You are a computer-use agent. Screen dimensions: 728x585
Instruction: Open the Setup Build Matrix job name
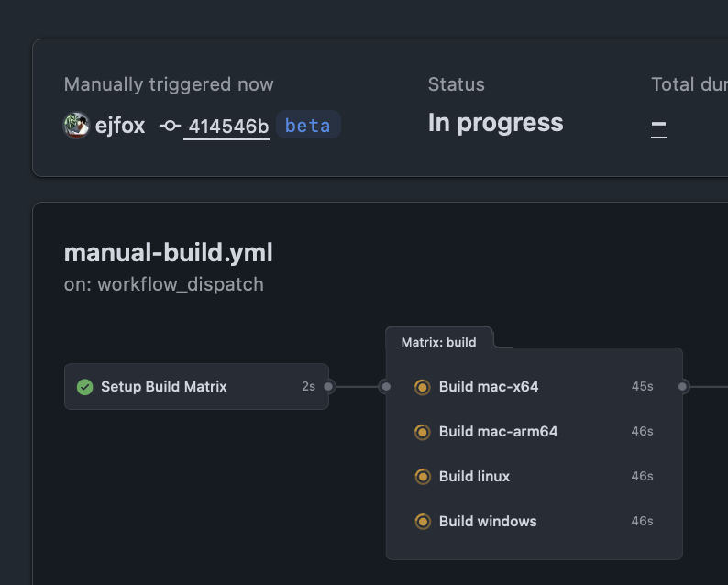164,387
